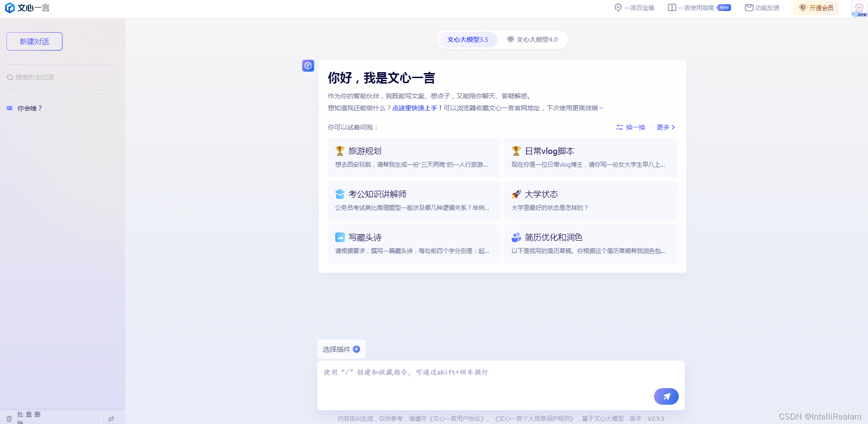The image size is (868, 424).
Task: Open the 文心一言用户协议 link
Action: coord(457,418)
